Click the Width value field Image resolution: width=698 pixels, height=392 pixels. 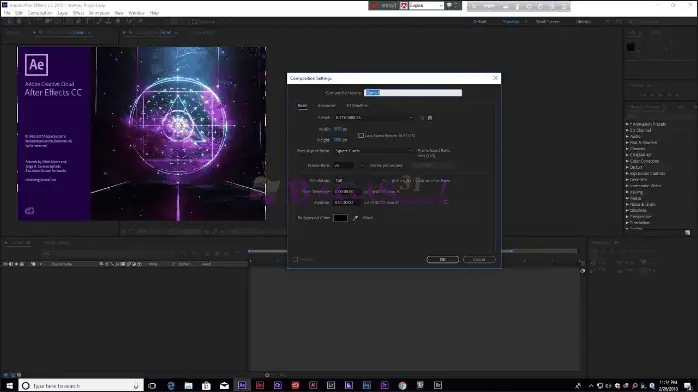click(338, 129)
